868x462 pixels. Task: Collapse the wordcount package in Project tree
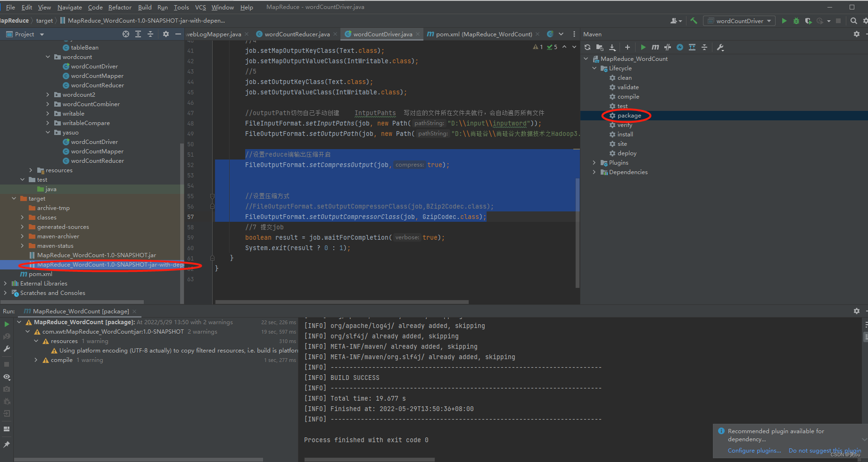(48, 57)
